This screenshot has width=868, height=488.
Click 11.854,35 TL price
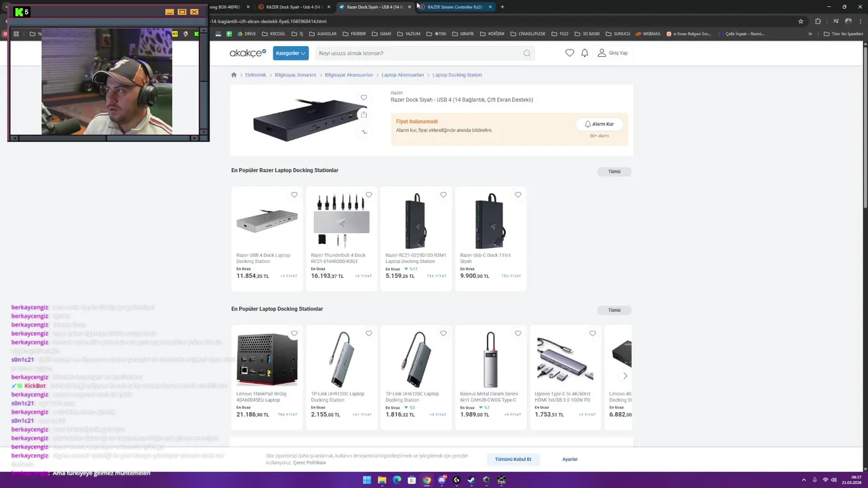pos(253,276)
